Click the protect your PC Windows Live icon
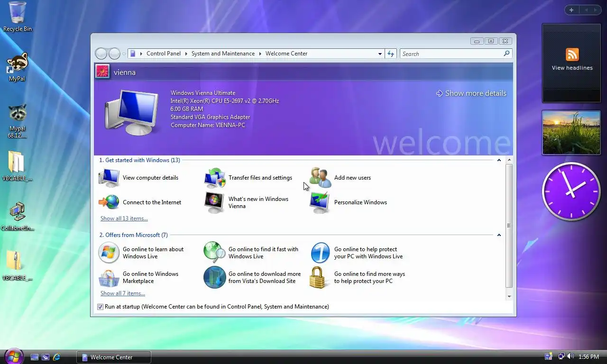This screenshot has width=607, height=364. click(320, 253)
